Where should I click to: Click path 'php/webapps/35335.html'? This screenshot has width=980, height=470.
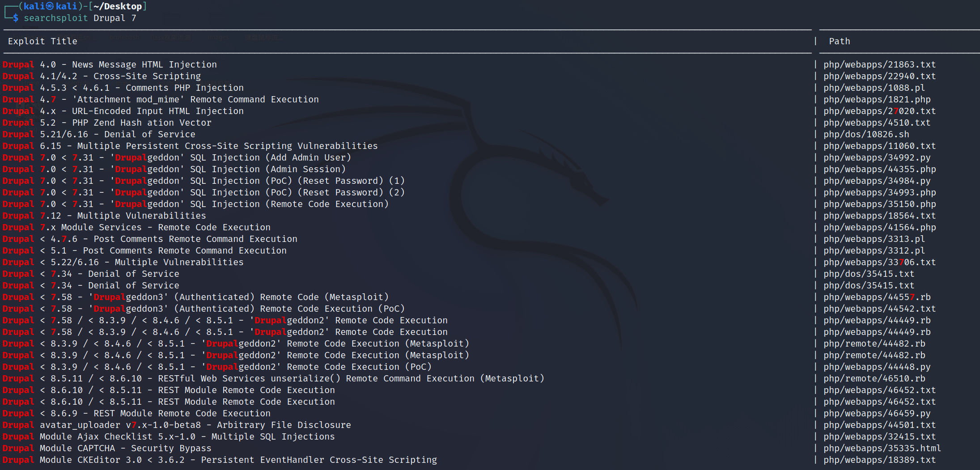882,448
